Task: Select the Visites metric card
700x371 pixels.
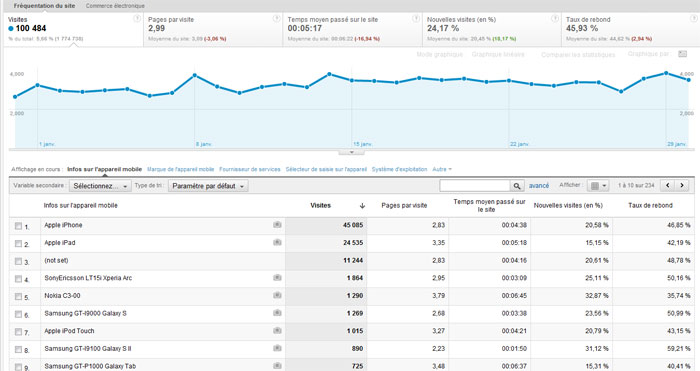Action: [74, 29]
